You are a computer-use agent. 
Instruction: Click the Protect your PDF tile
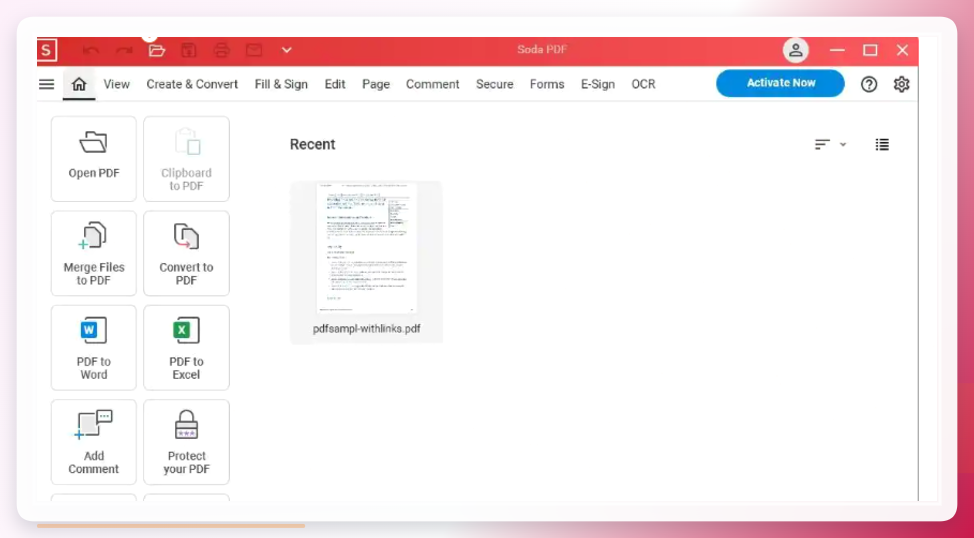(x=186, y=442)
